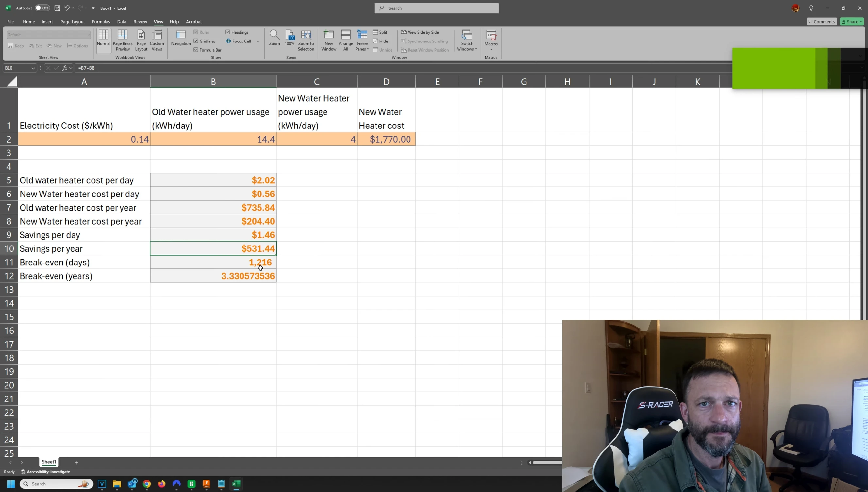Click the Undo arrow
868x492 pixels.
(x=67, y=8)
